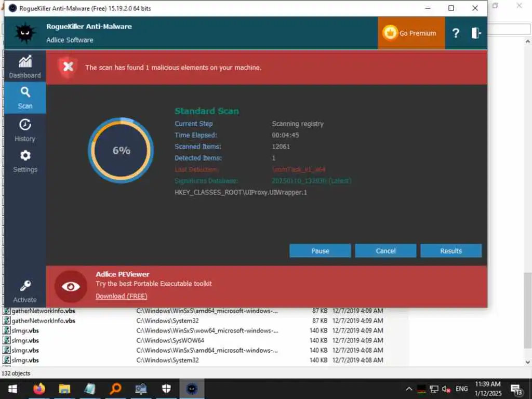This screenshot has width=532, height=399.
Task: Click the Standard Scan heading
Action: coord(207,111)
